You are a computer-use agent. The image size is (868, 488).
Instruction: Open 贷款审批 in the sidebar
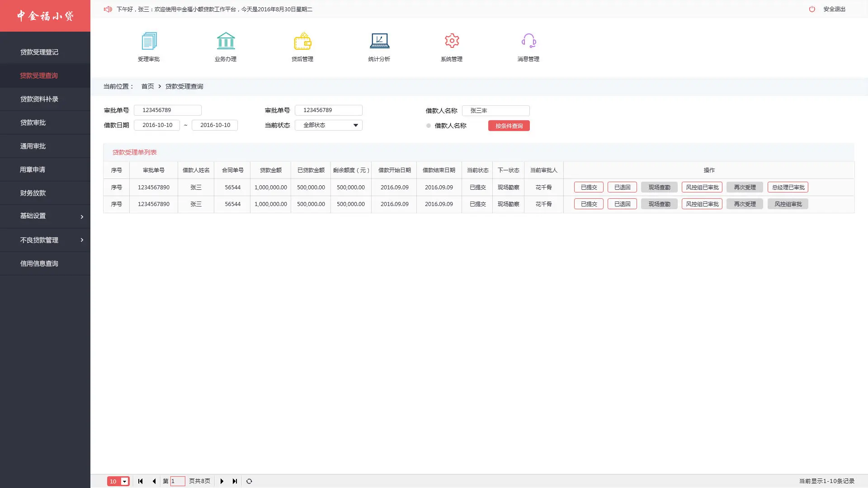click(x=45, y=122)
